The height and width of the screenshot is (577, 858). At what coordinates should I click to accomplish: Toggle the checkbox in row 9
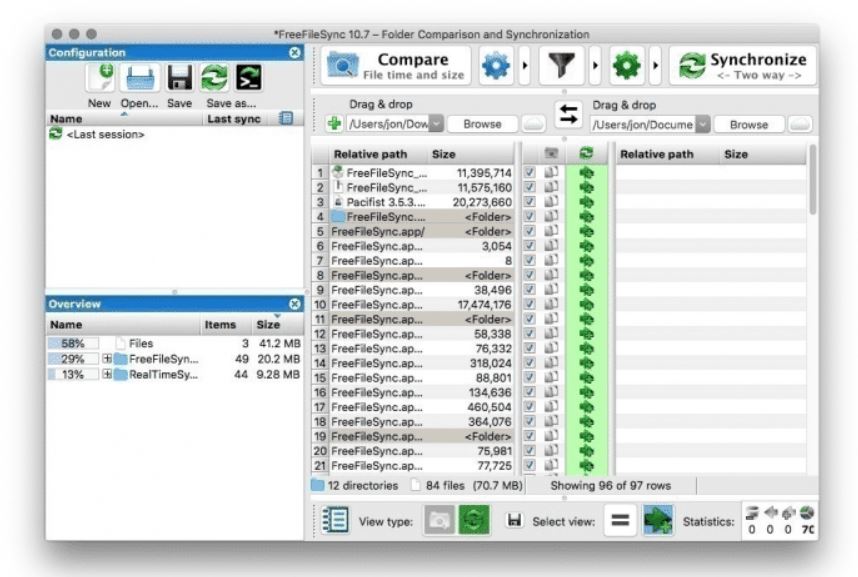pos(530,290)
